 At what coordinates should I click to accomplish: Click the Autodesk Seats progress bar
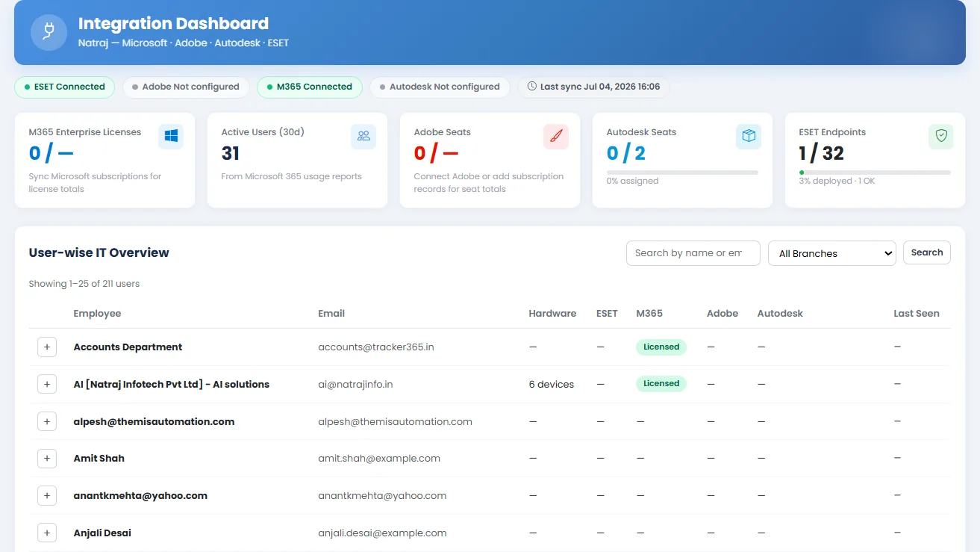[x=682, y=173]
